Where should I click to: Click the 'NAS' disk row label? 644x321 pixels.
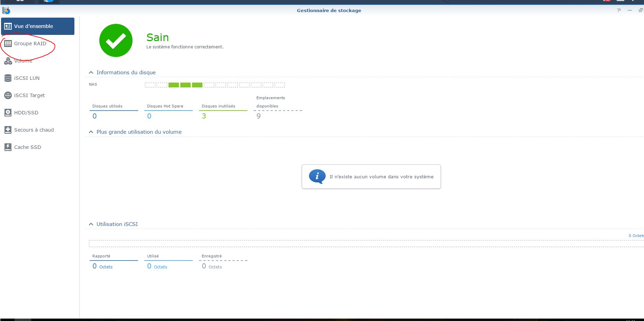point(93,84)
